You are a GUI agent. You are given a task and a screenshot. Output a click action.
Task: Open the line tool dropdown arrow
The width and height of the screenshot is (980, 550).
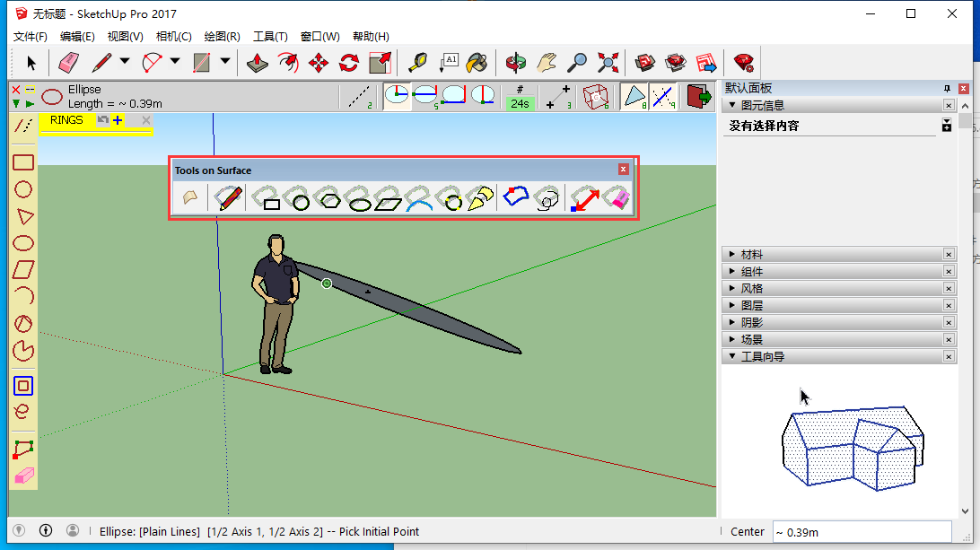click(x=125, y=62)
